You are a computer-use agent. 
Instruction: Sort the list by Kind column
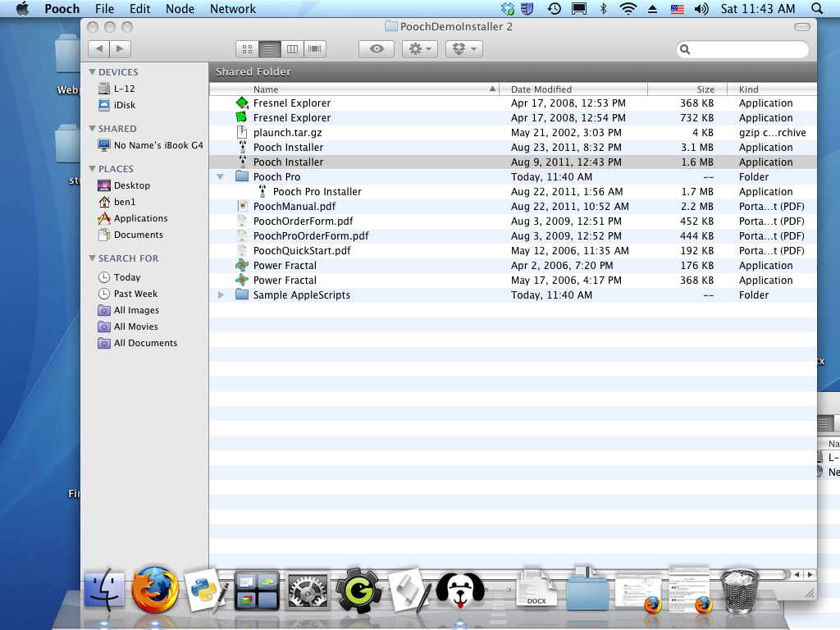click(772, 89)
